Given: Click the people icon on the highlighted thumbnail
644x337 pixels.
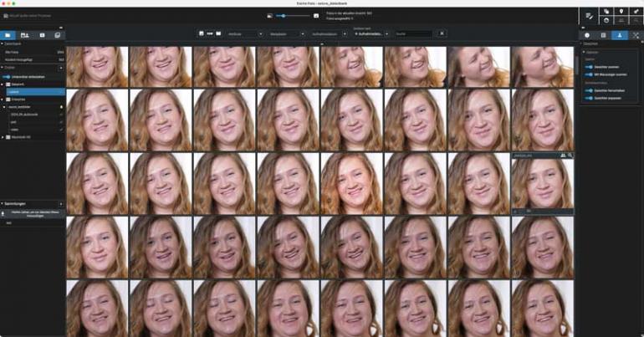Looking at the screenshot, I should tap(563, 156).
